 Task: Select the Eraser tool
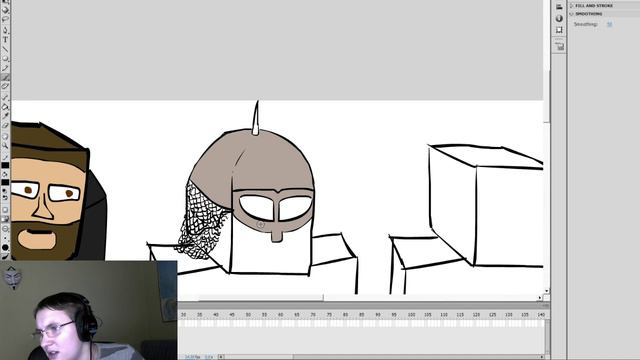point(5,125)
